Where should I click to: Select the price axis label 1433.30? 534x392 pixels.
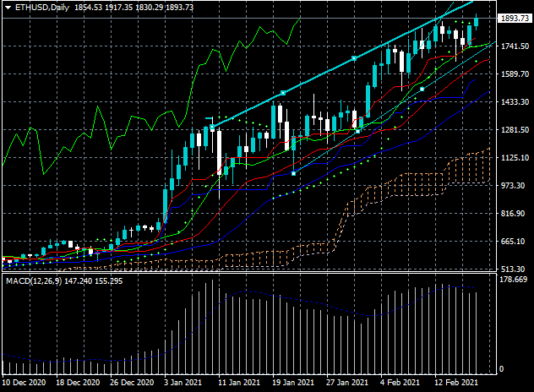coord(515,102)
